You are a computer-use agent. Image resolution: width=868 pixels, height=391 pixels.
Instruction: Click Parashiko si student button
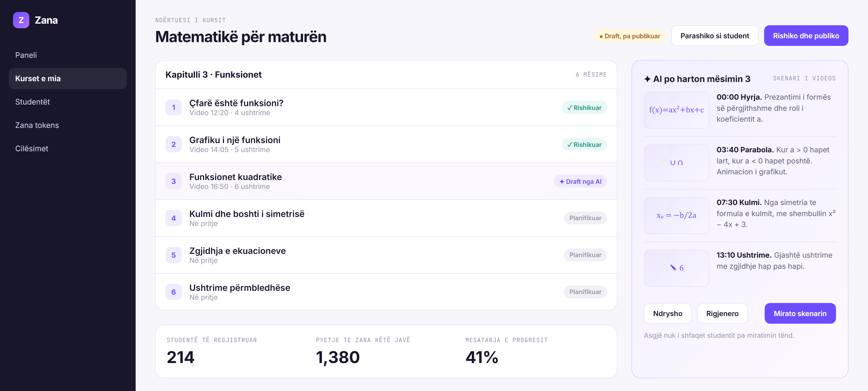coord(715,36)
